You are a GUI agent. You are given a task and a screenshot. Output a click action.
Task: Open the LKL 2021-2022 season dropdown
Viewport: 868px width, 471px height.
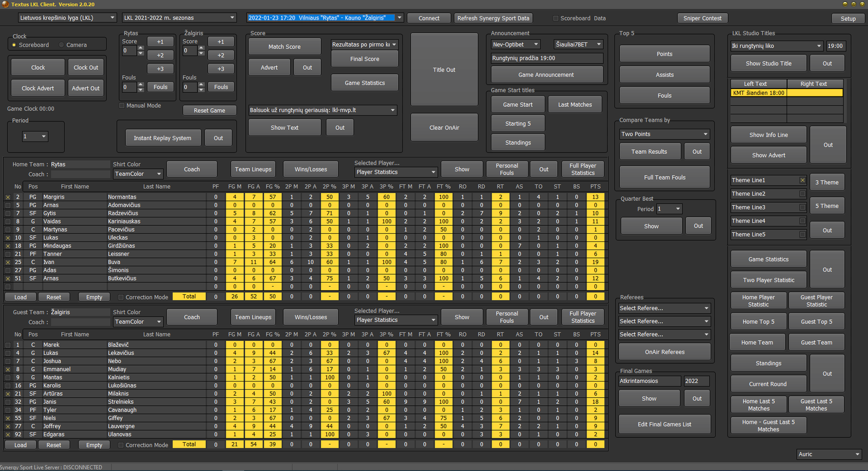(x=179, y=18)
